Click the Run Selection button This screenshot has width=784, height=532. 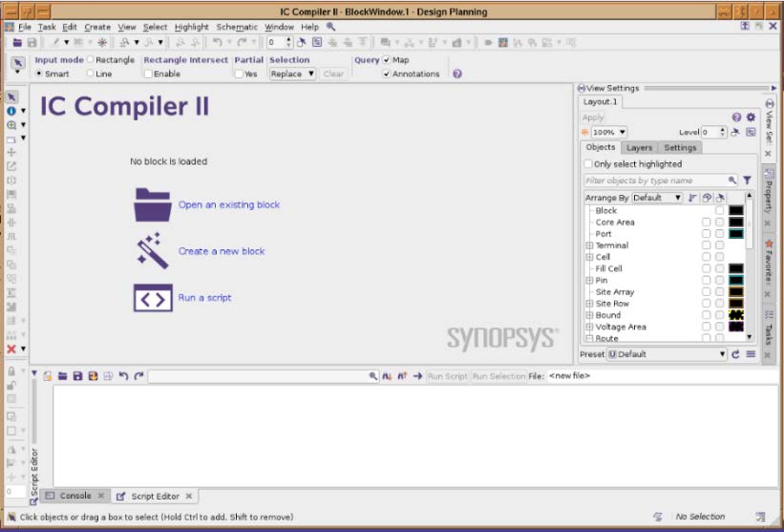click(x=498, y=376)
